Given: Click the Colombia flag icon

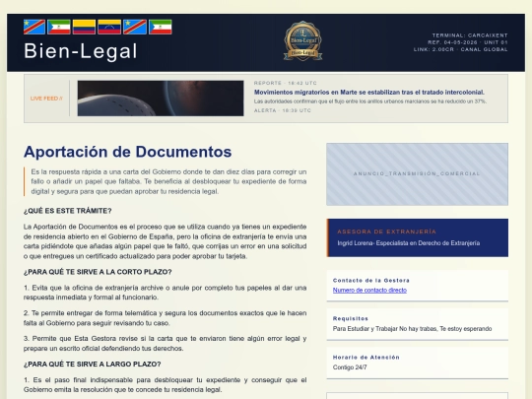Looking at the screenshot, I should tap(84, 27).
